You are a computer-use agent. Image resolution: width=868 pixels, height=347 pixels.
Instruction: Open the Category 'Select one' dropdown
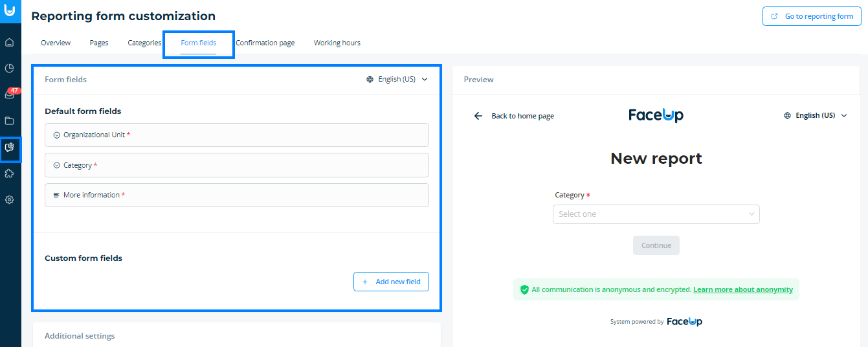[x=656, y=214]
